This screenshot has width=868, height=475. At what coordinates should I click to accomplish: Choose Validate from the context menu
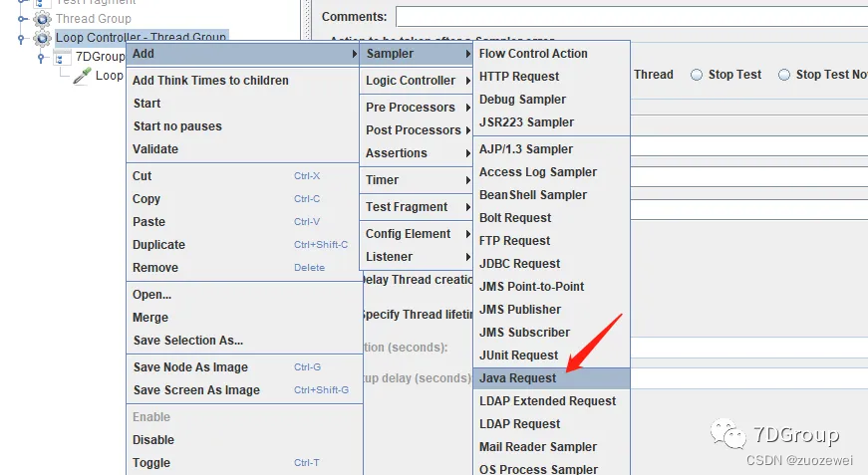click(x=242, y=149)
